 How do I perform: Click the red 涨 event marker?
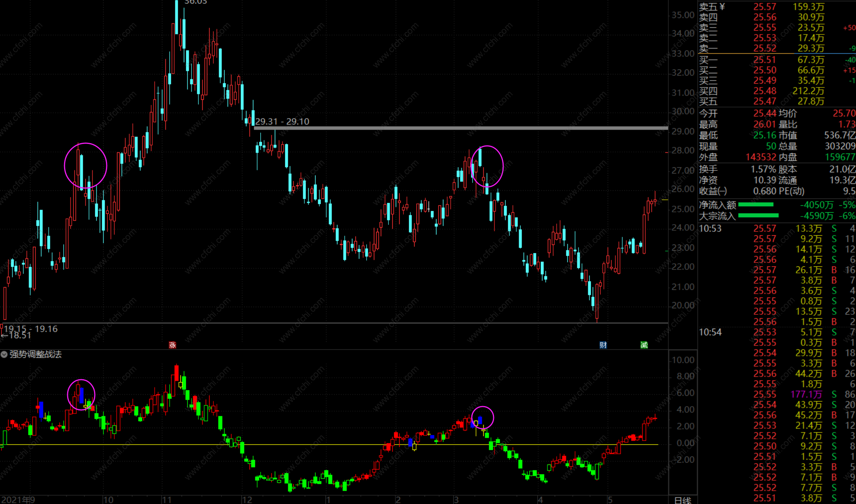[172, 345]
